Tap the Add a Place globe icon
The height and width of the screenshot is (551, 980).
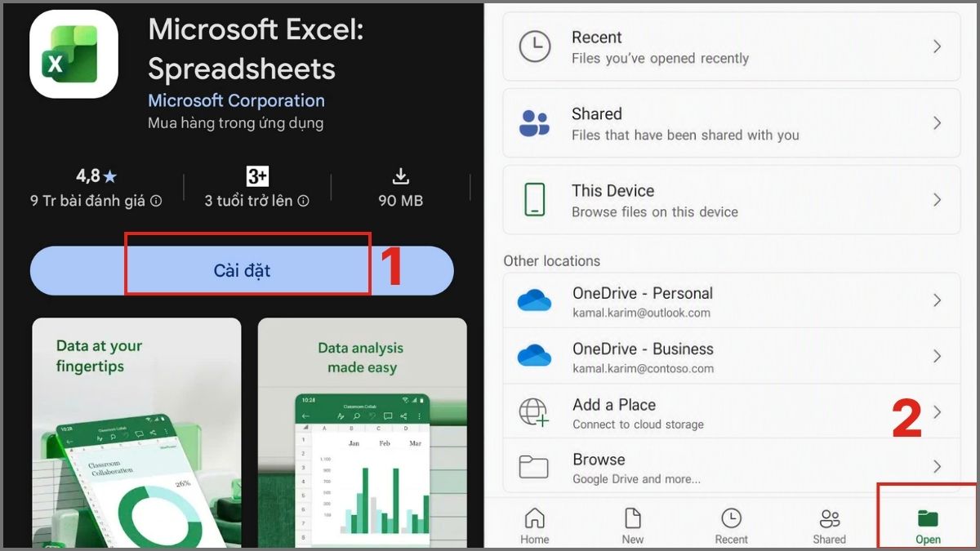[535, 412]
